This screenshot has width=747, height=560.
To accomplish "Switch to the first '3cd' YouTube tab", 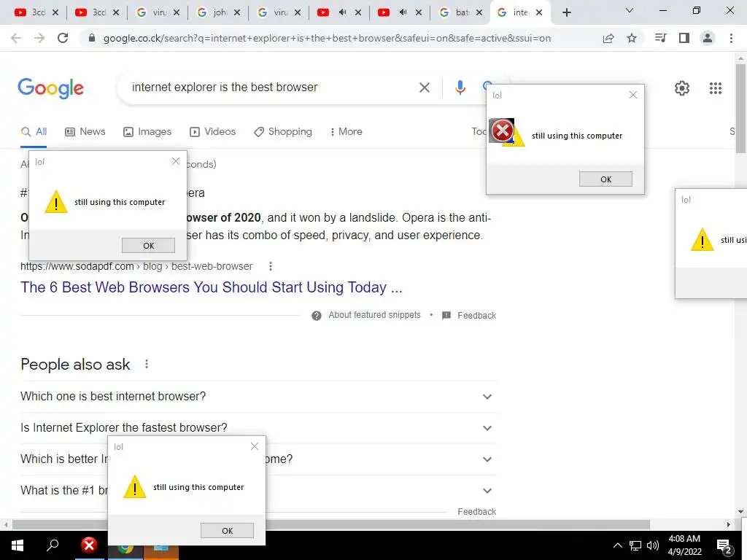I will tap(36, 12).
